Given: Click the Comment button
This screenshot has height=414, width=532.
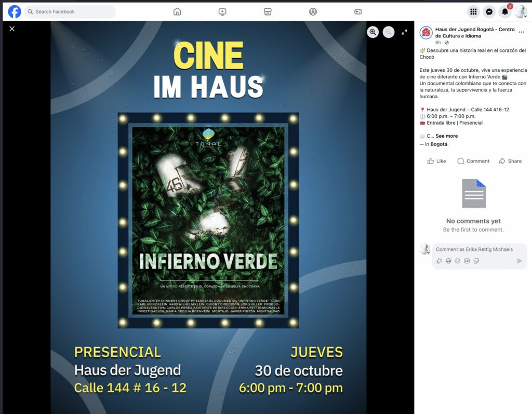Looking at the screenshot, I should [473, 161].
